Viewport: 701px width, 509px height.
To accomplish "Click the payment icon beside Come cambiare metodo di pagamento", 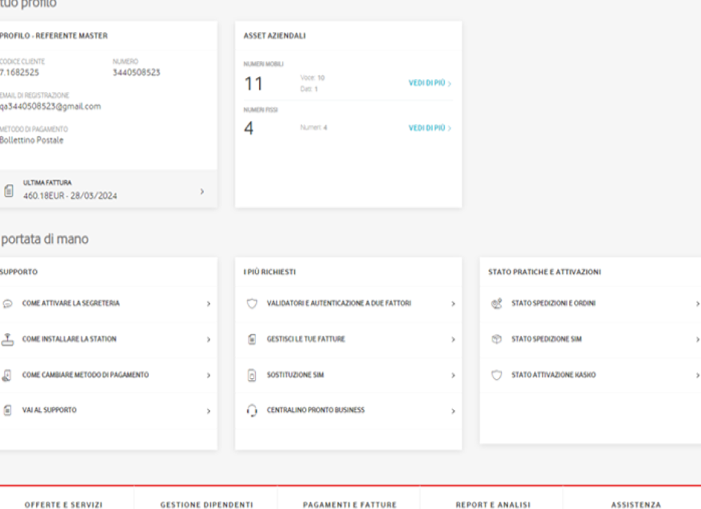I will (x=7, y=375).
